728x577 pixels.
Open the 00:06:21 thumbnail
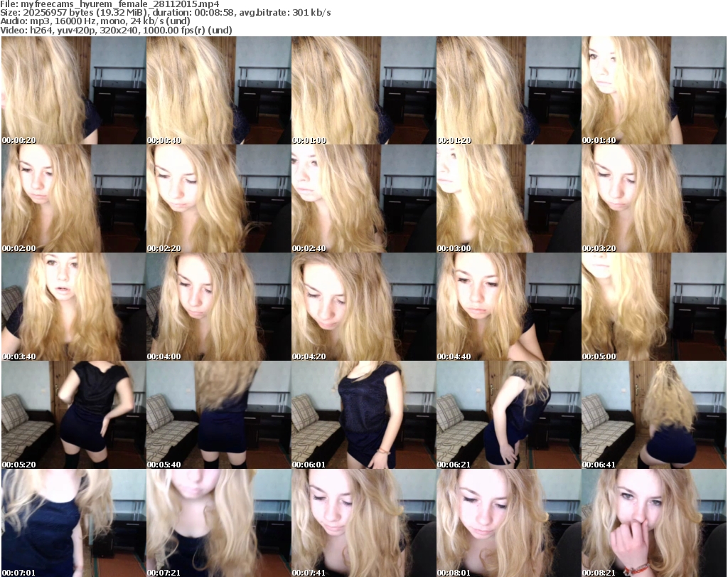(x=508, y=414)
